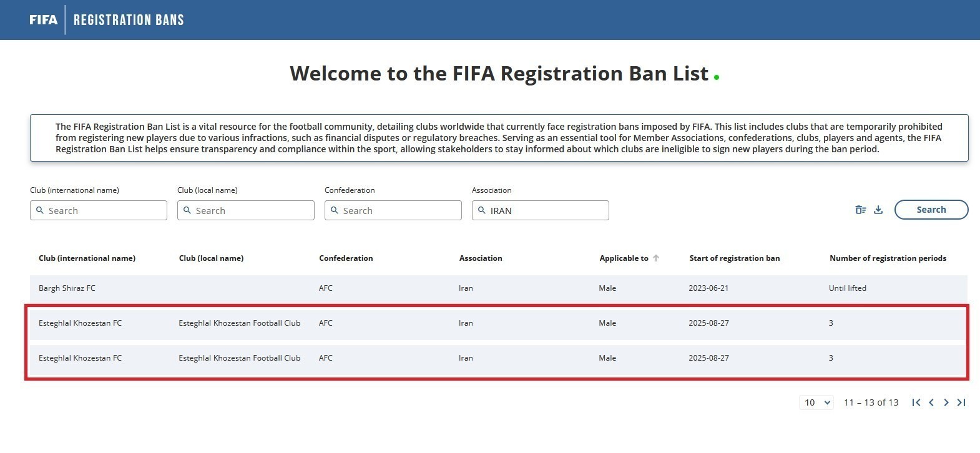Sort by Number of registration periods column
The image size is (980, 453).
coord(887,258)
